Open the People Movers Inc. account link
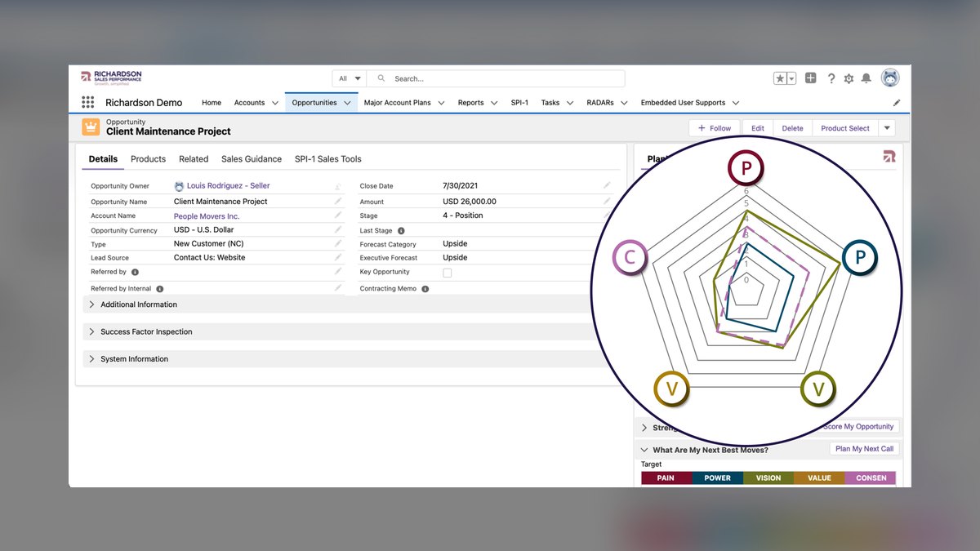Screen dimensions: 980x551 coord(207,216)
